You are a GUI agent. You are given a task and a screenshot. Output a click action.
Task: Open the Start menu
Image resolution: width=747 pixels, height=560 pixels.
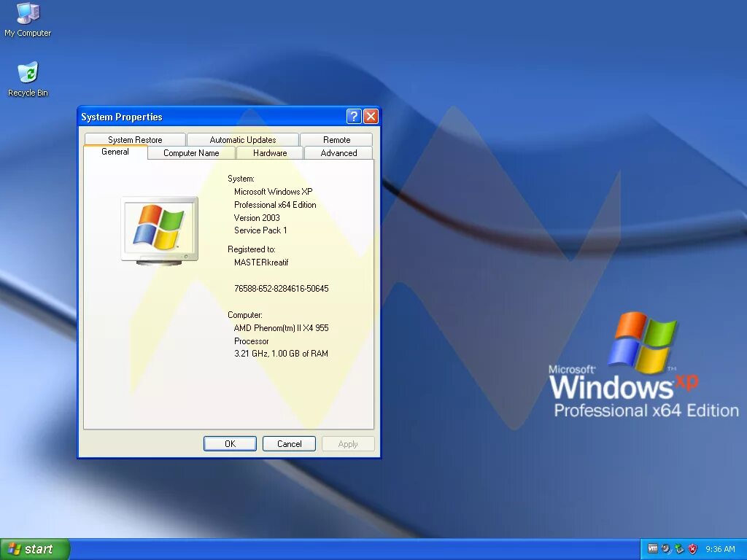(x=35, y=549)
